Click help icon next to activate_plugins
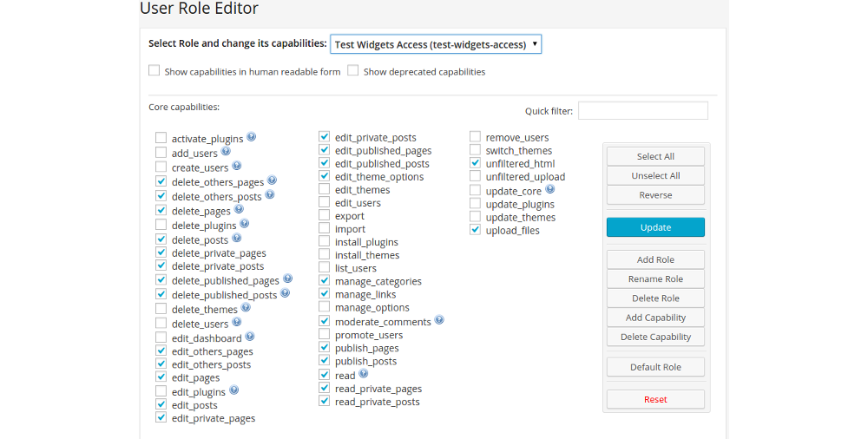This screenshot has width=868, height=439. click(251, 137)
